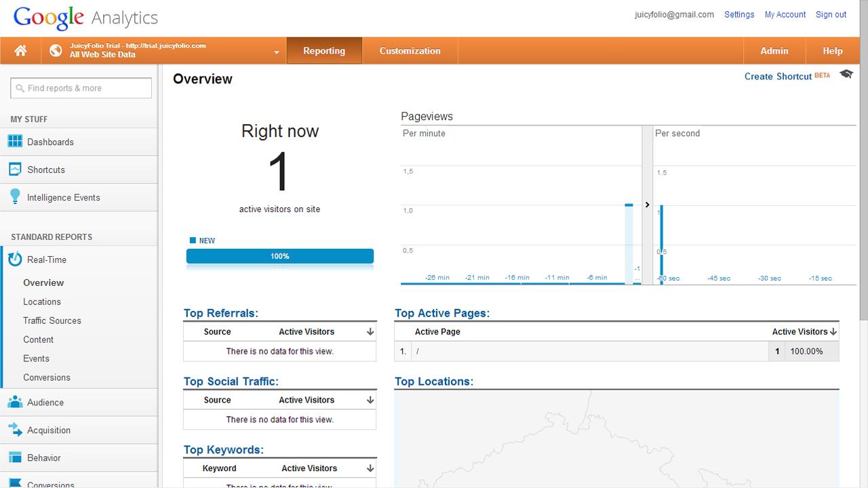Viewport: 868px width, 488px height.
Task: Select Overview under Real-Time
Action: pos(43,283)
